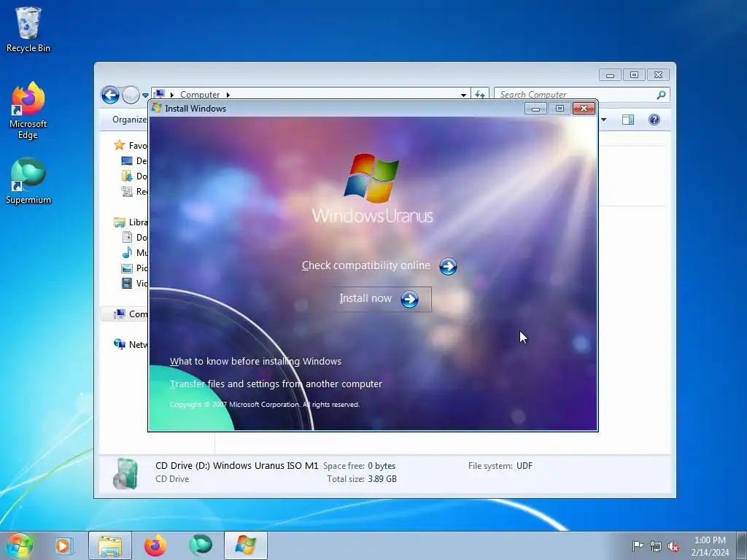Open the recent pages dropdown in Explorer
Screen dimensions: 747x560
pos(145,96)
